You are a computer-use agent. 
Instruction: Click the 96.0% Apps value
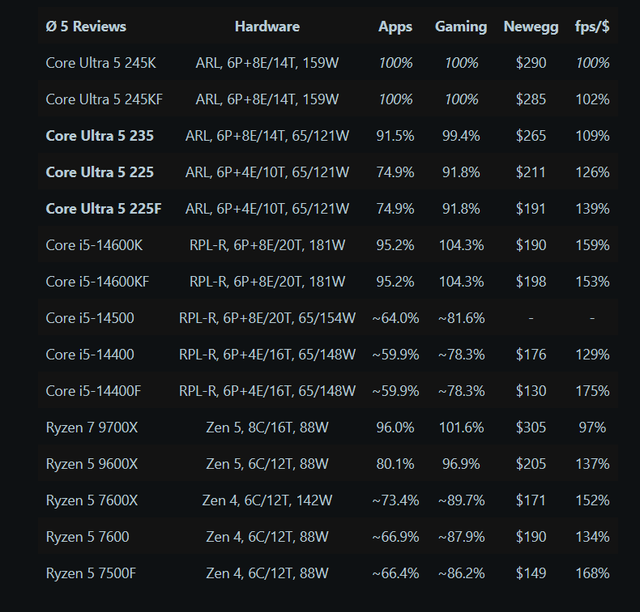(395, 427)
